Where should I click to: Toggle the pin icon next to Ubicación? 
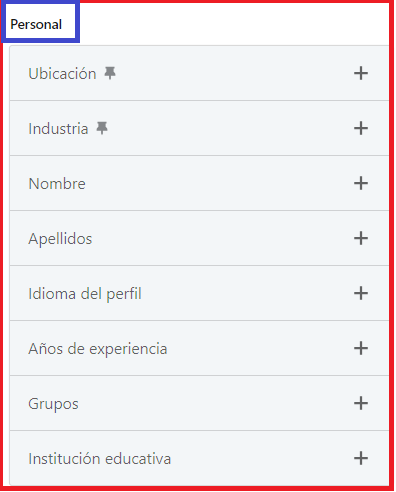pyautogui.click(x=110, y=73)
